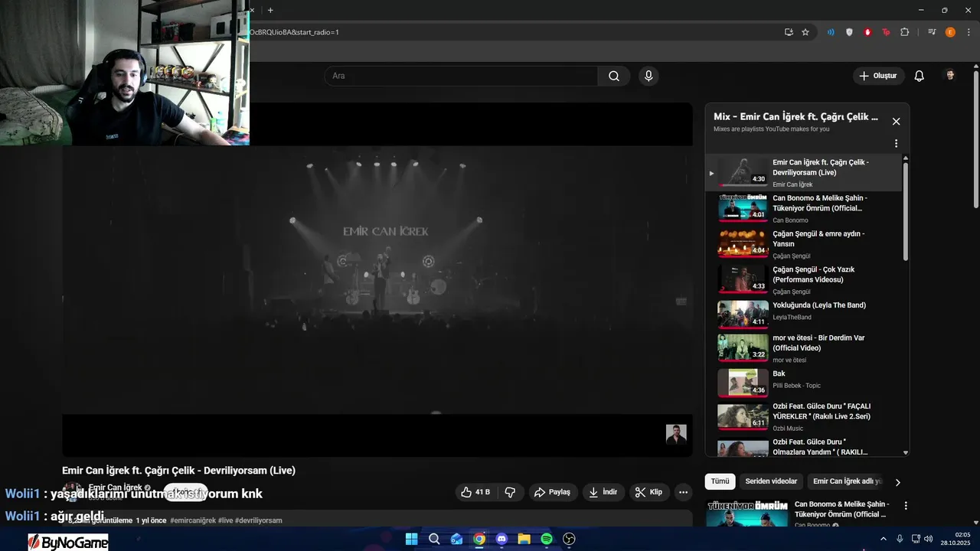Open OBS Studio from the taskbar
The height and width of the screenshot is (551, 980).
pos(569,539)
